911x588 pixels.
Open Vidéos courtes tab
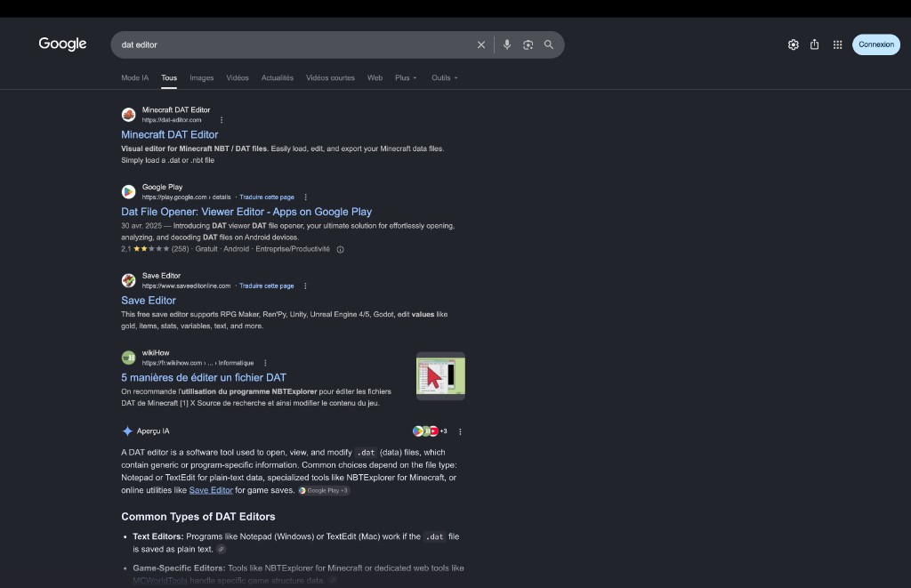pyautogui.click(x=330, y=78)
